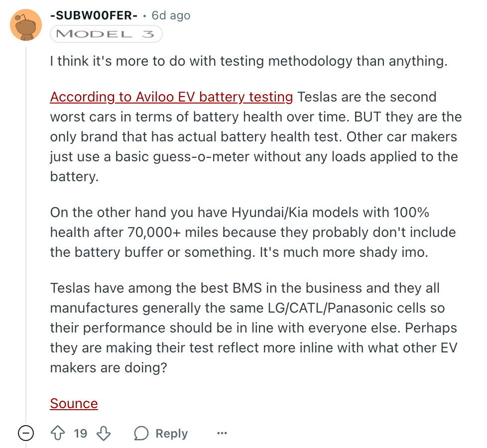Click the testing methodology opening sentence
Screen dimensions: 487x448
[248, 61]
